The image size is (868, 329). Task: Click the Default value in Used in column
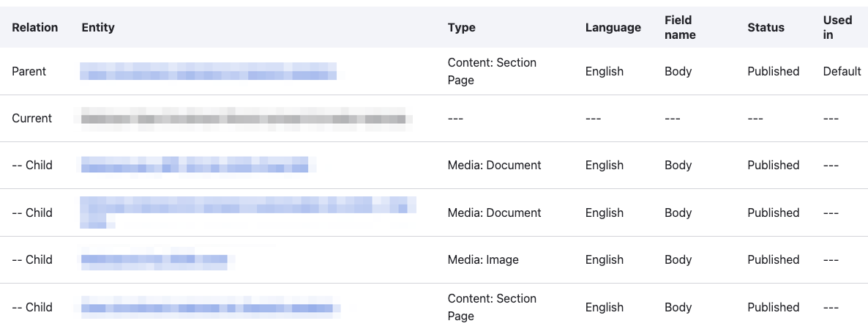[842, 71]
